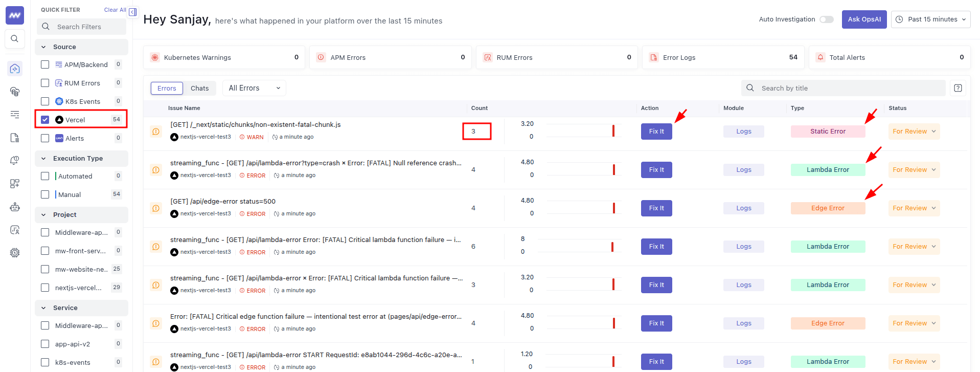The image size is (980, 372).
Task: Check the K8s Events source checkbox
Action: (45, 101)
